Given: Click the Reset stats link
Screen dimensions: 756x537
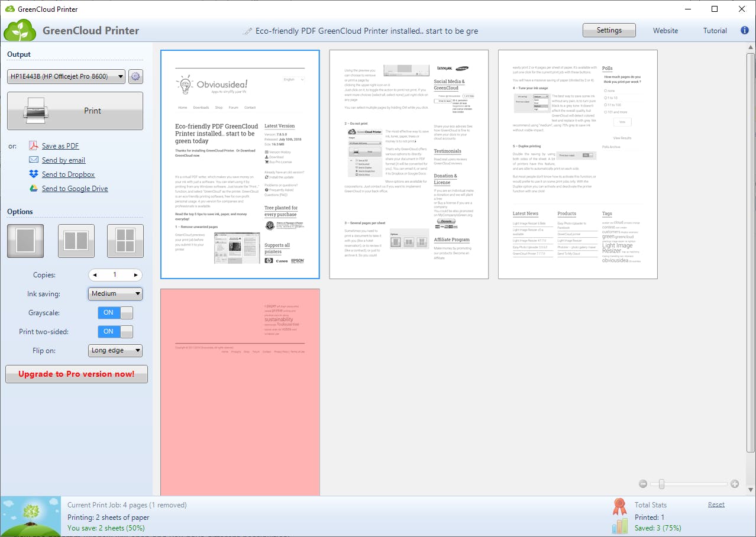Looking at the screenshot, I should (x=716, y=504).
